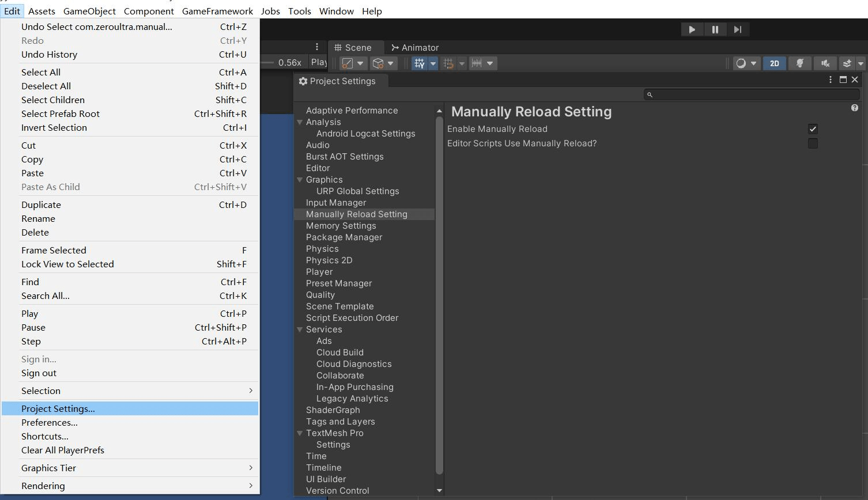Click the Game view kebab menu icon
This screenshot has width=868, height=500.
316,47
